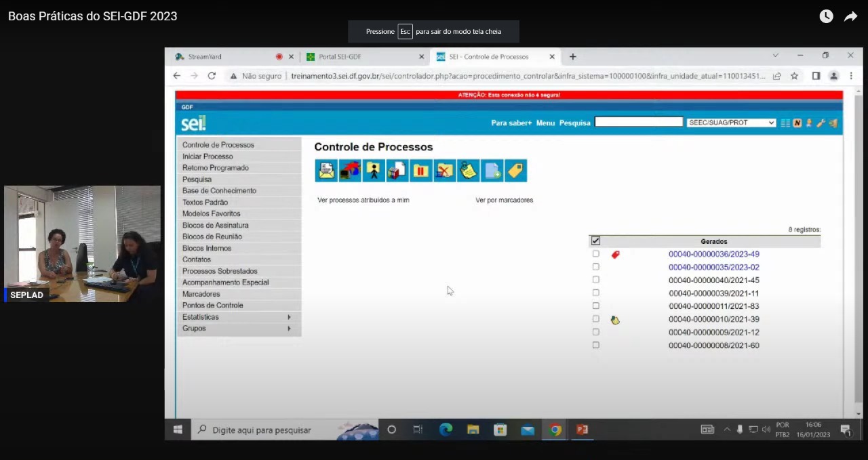Expand the Grupos submenu
This screenshot has height=460, width=868.
point(237,329)
